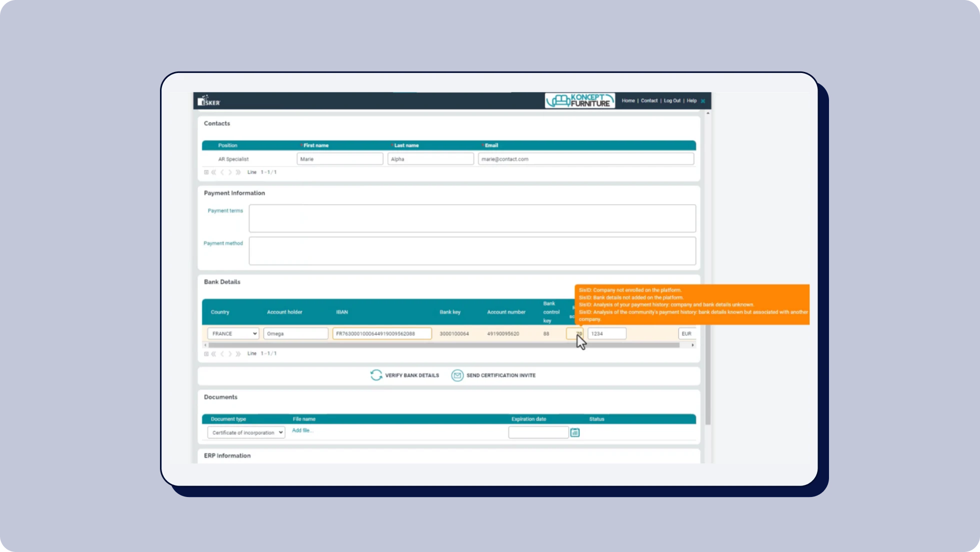Click the Send Certification Invite envelope icon
This screenshot has width=980, height=552.
pyautogui.click(x=457, y=375)
